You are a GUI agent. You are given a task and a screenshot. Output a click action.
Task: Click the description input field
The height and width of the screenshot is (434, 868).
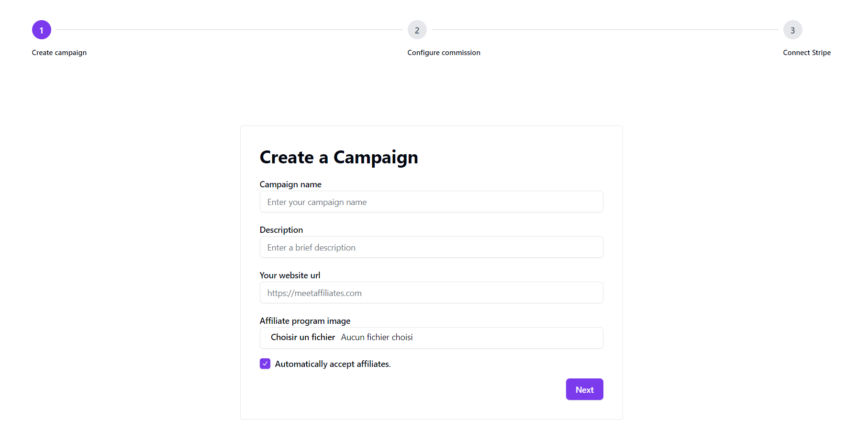tap(431, 247)
